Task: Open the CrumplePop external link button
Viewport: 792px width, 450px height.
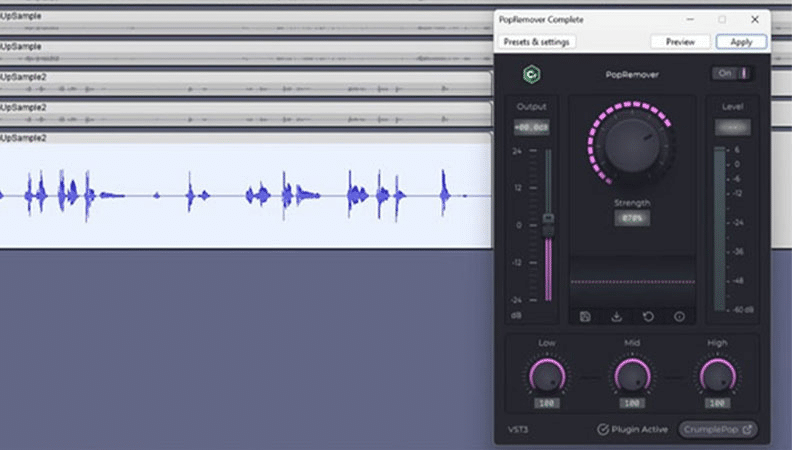Action: pos(718,429)
